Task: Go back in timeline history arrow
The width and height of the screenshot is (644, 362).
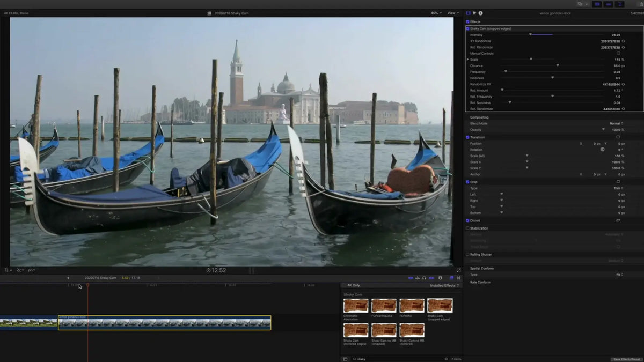Action: (x=68, y=278)
